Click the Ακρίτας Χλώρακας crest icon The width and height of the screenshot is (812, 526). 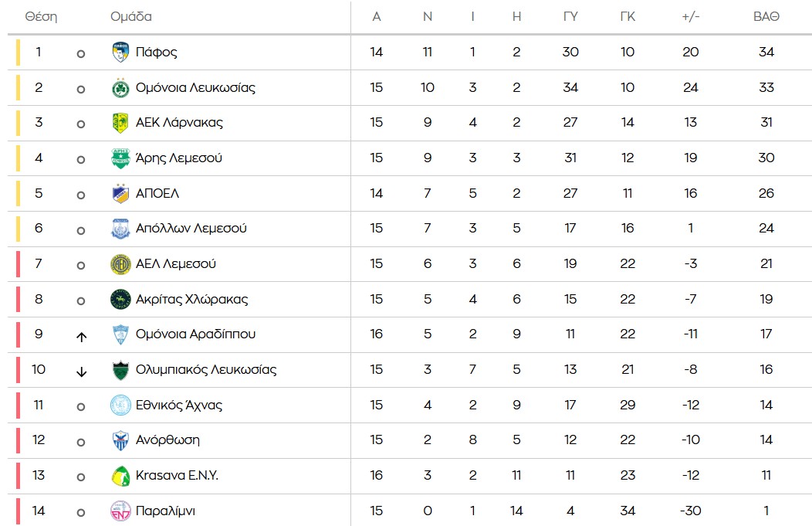(x=120, y=299)
